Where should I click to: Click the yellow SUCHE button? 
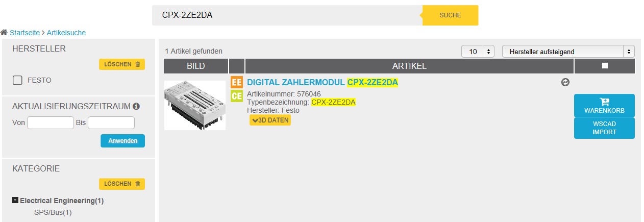pos(450,15)
